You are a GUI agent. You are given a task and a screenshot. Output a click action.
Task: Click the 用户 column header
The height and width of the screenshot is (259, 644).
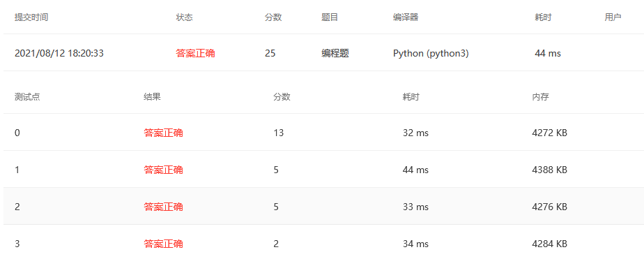tap(613, 17)
